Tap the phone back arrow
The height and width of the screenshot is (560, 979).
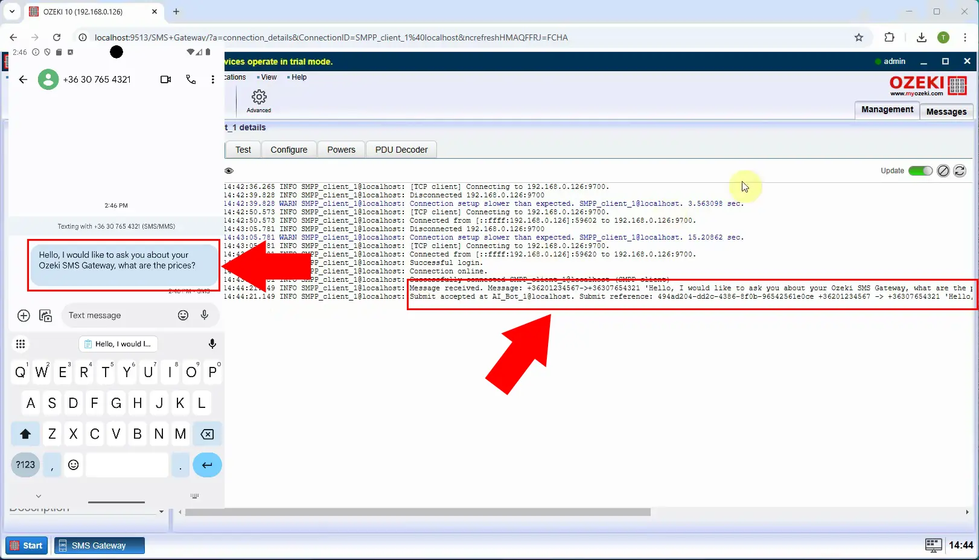click(x=23, y=80)
